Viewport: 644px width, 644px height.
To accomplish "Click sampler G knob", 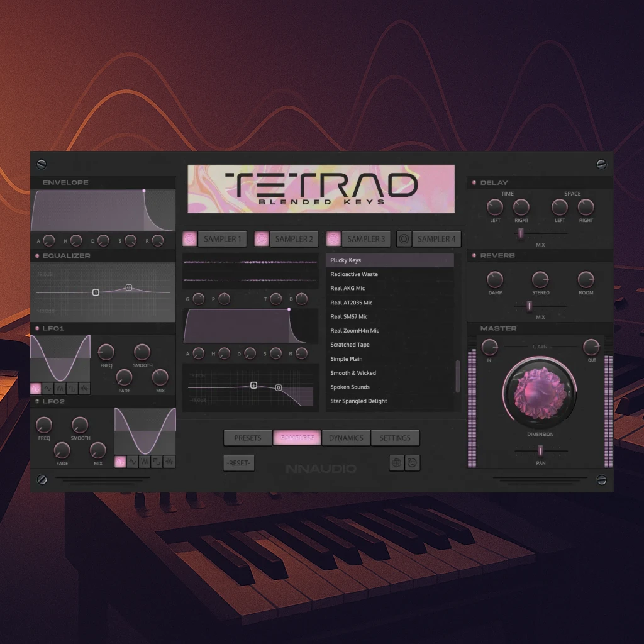I will point(198,299).
